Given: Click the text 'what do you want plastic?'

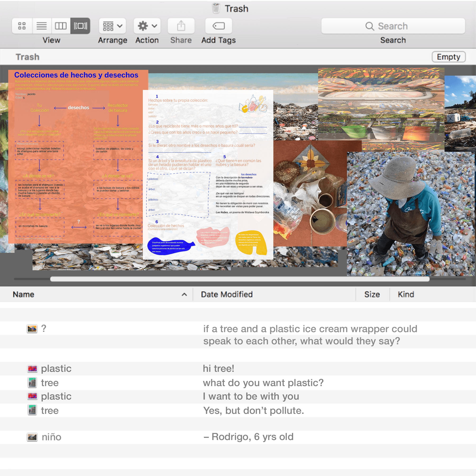Looking at the screenshot, I should coord(263,383).
